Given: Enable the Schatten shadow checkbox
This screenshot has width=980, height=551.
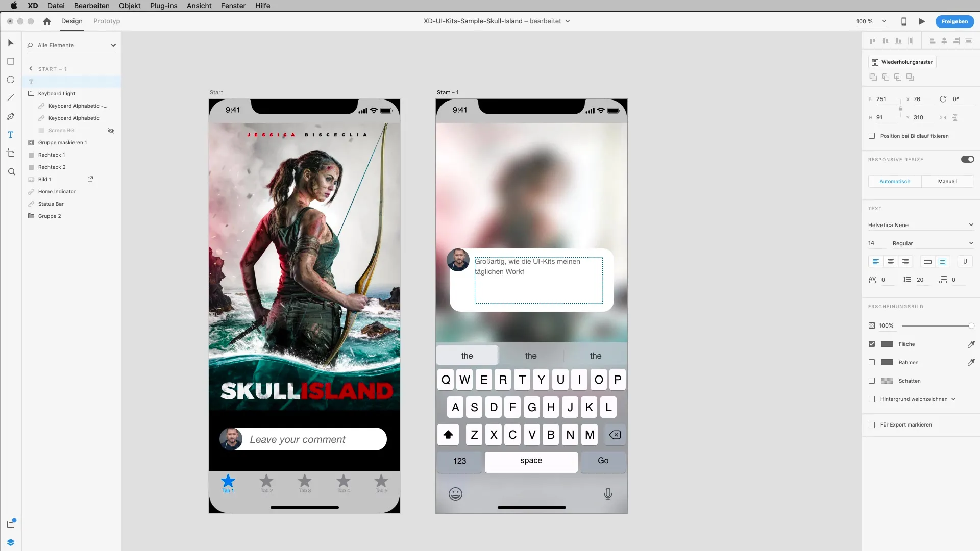Looking at the screenshot, I should pos(872,381).
